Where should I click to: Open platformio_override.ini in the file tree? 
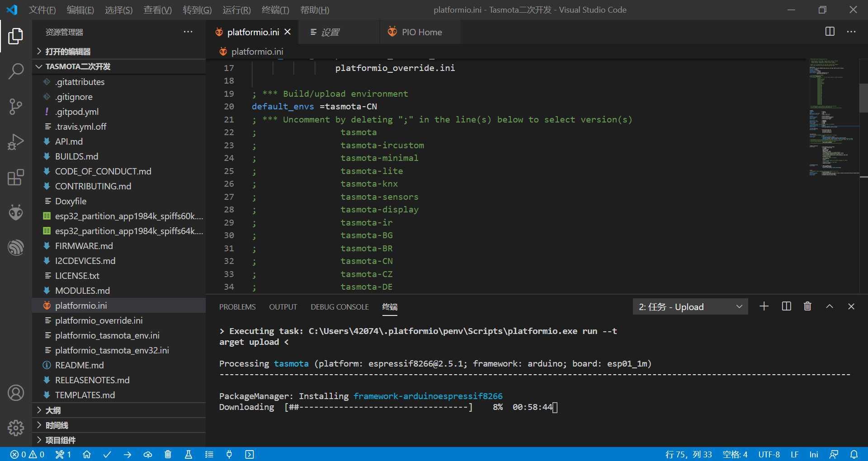pos(119,320)
